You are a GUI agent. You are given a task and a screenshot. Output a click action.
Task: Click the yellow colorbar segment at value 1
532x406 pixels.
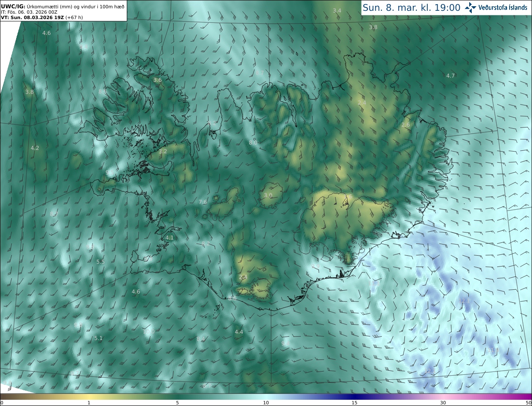tap(89, 396)
